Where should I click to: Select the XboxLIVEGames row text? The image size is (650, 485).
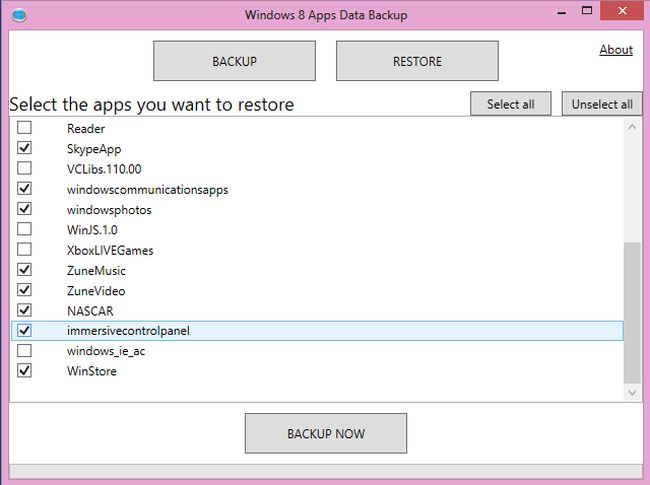(x=110, y=250)
